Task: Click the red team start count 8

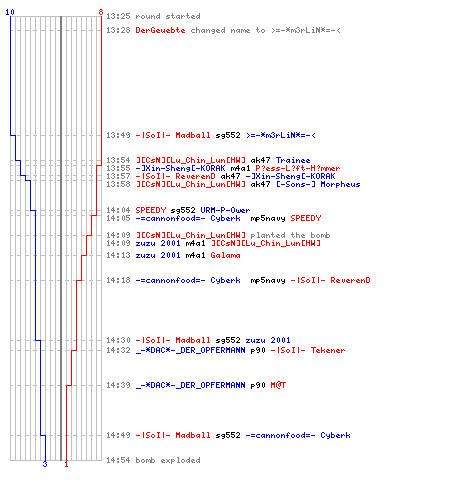Action: point(101,12)
